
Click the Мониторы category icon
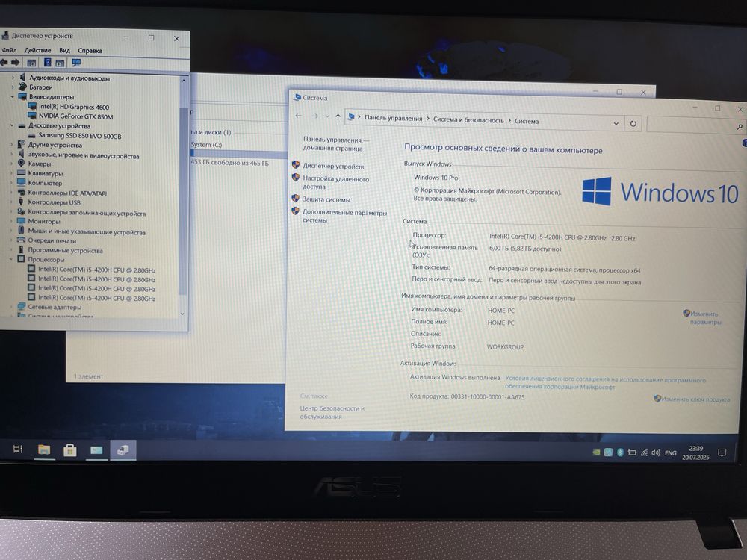click(21, 221)
